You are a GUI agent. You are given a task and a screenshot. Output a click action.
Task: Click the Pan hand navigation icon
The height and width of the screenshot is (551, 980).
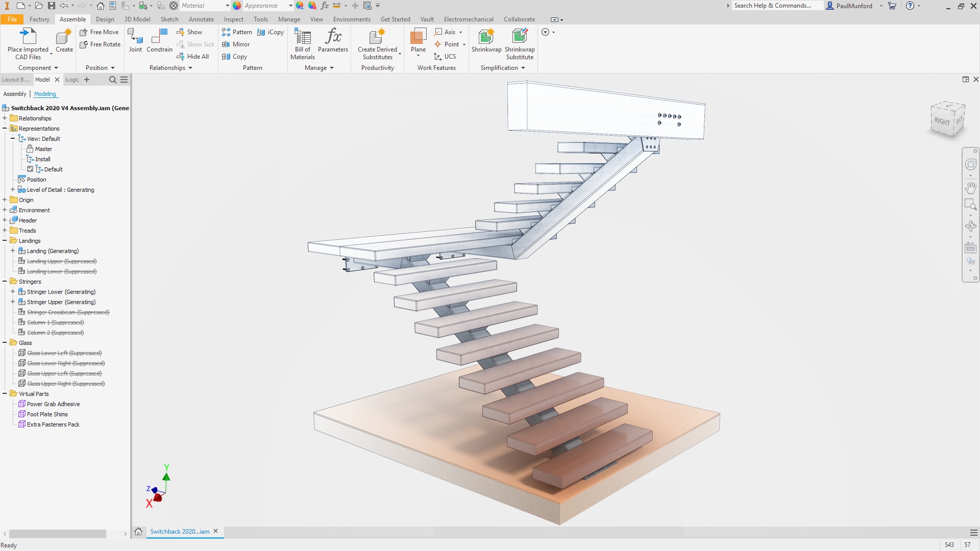click(970, 187)
